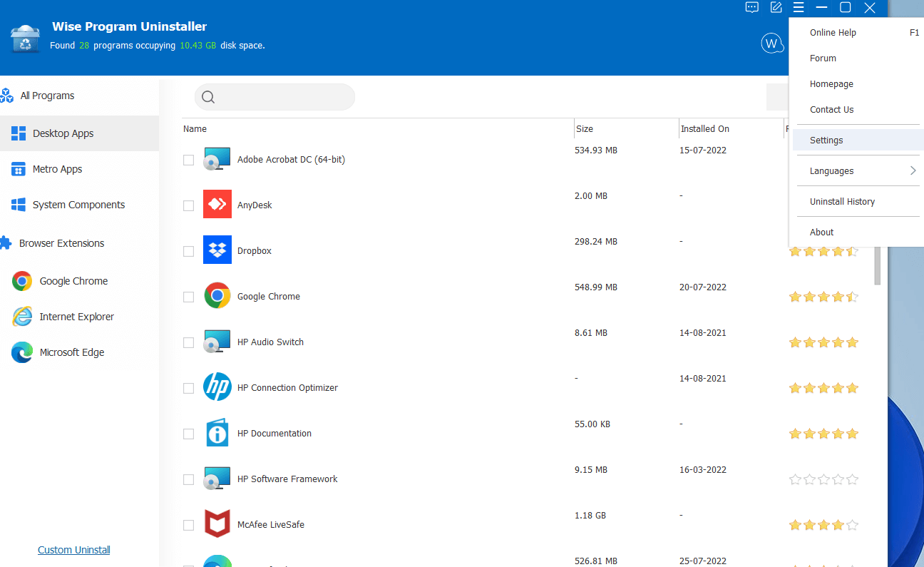Click the 20-07-2022 install date

[704, 287]
